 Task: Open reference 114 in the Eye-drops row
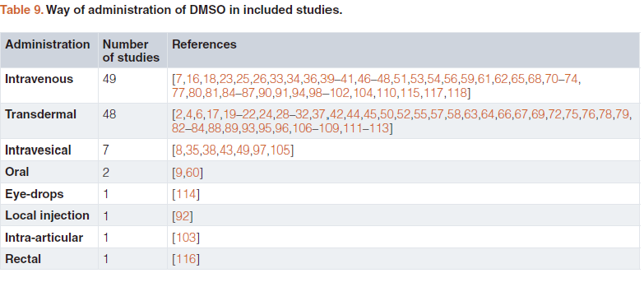(186, 194)
